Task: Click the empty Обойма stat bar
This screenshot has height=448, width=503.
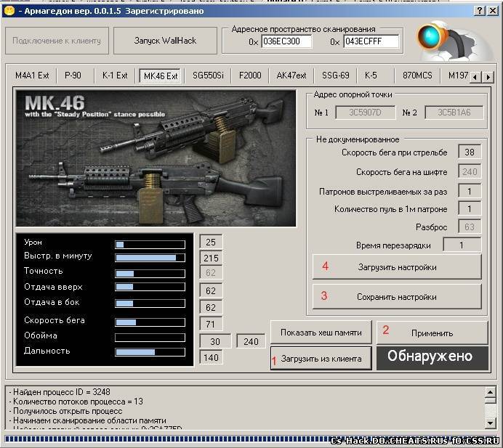Action: tap(150, 338)
